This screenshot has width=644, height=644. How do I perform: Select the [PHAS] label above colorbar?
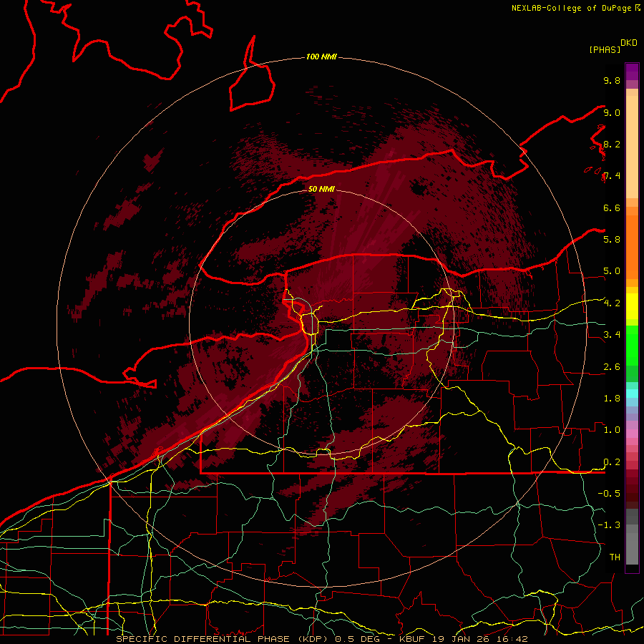pyautogui.click(x=605, y=49)
